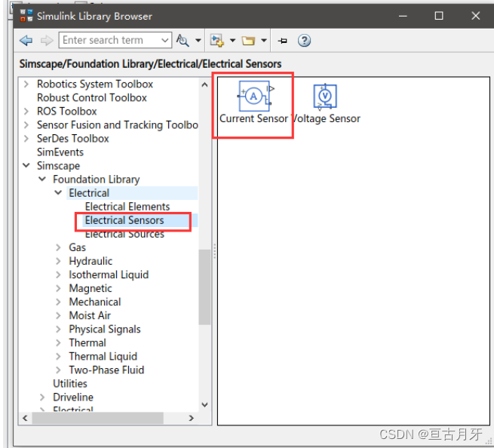Expand the Thermal node

(58, 342)
